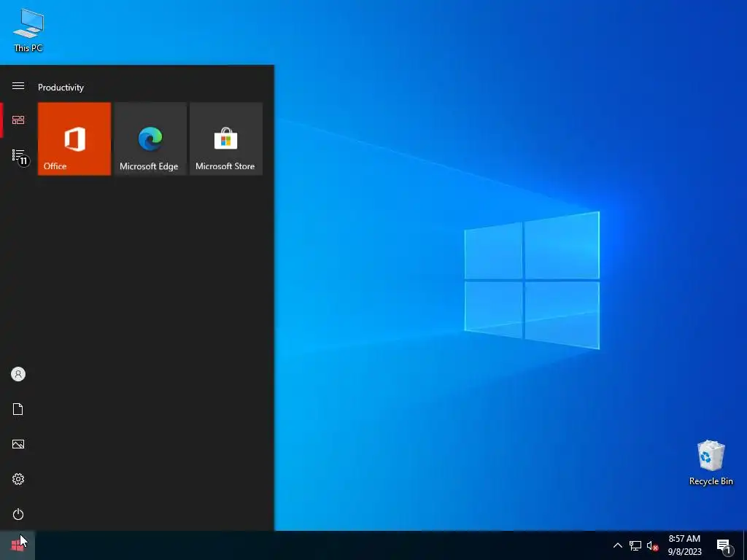Launch Microsoft Edge tile

[150, 139]
